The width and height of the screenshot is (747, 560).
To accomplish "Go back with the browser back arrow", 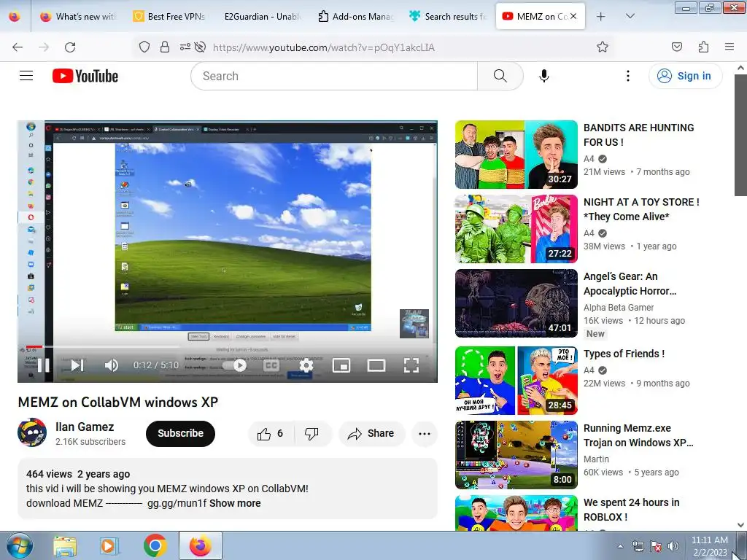I will pyautogui.click(x=18, y=47).
